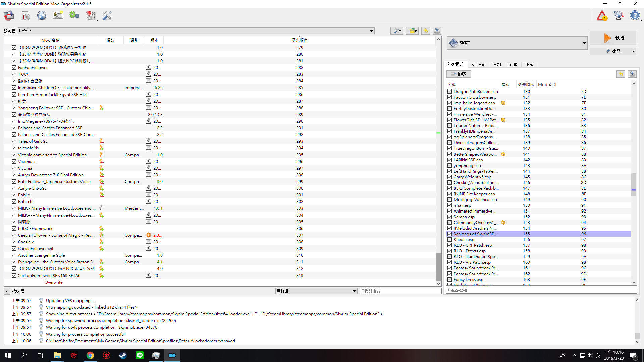Disable DragonPlateBrazen.esp plugin checkbox
The height and width of the screenshot is (362, 644).
[449, 91]
